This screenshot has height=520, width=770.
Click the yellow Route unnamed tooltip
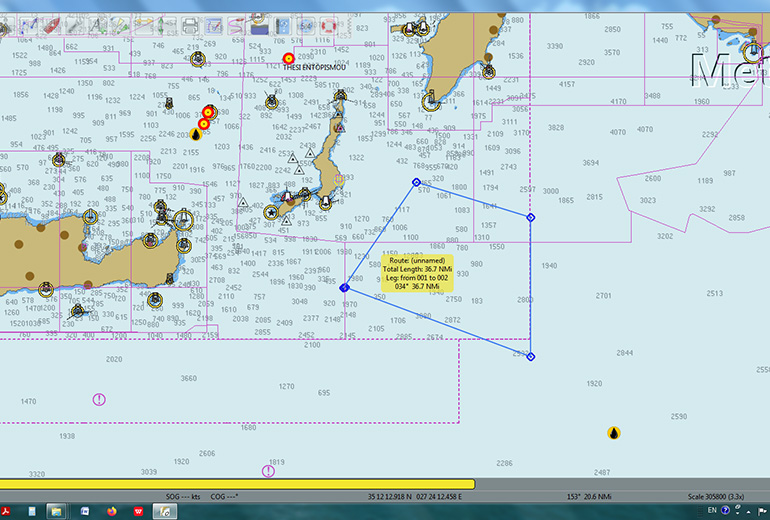[417, 272]
